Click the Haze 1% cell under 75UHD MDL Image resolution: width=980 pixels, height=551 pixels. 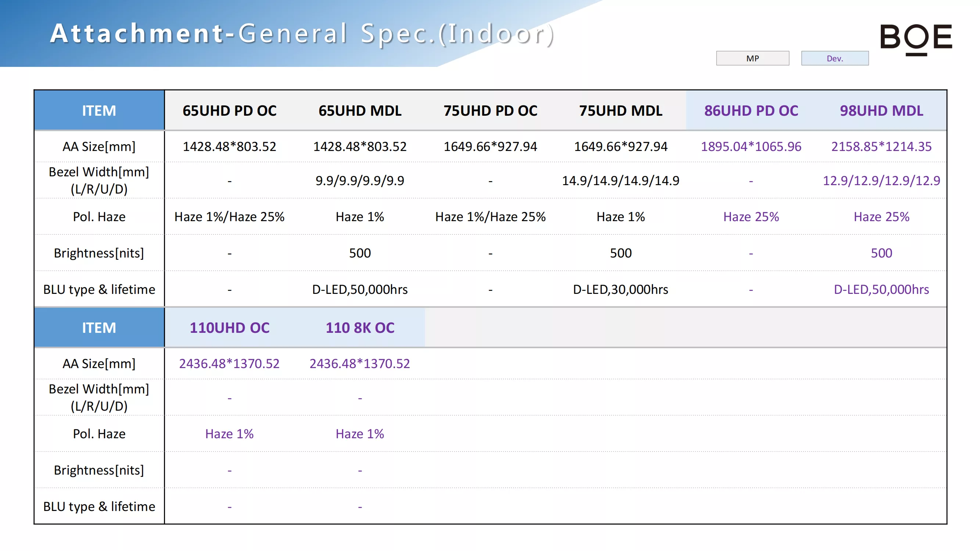[x=621, y=217]
